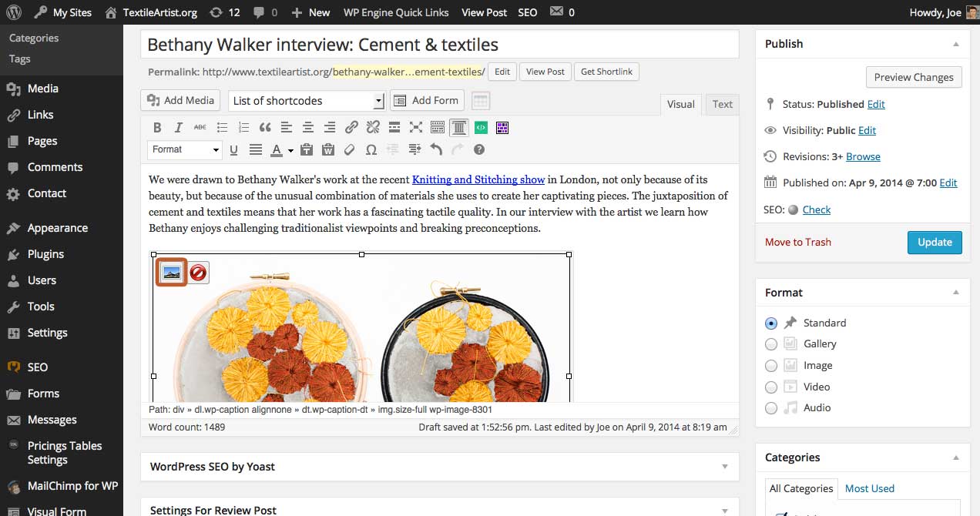Open Media in the sidebar menu

(x=43, y=89)
